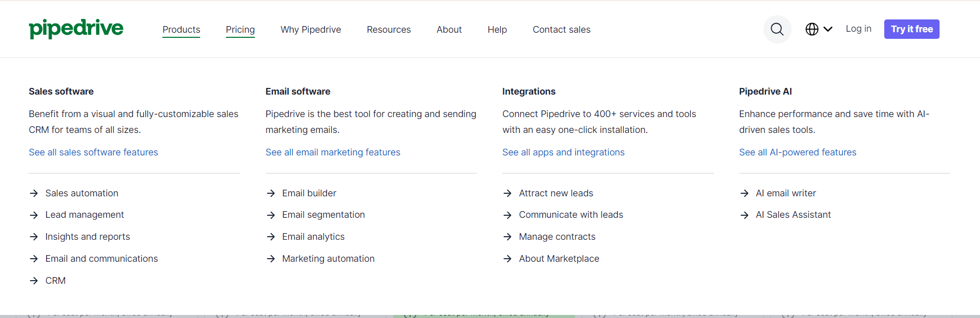This screenshot has width=980, height=318.
Task: Open See all apps and integrations
Action: (x=563, y=152)
